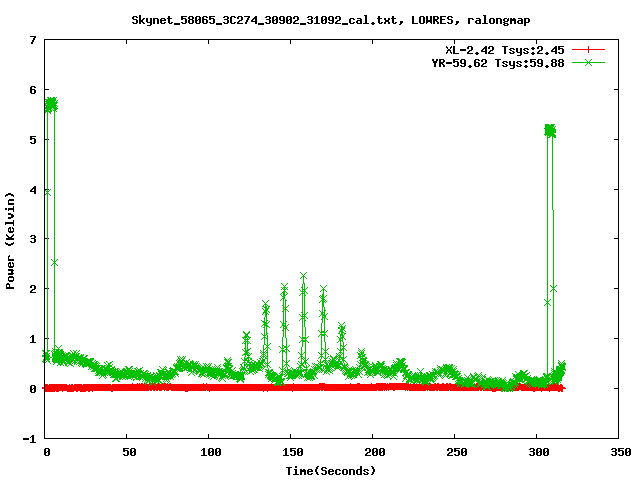Click the y-axis tick label 6

pos(33,90)
